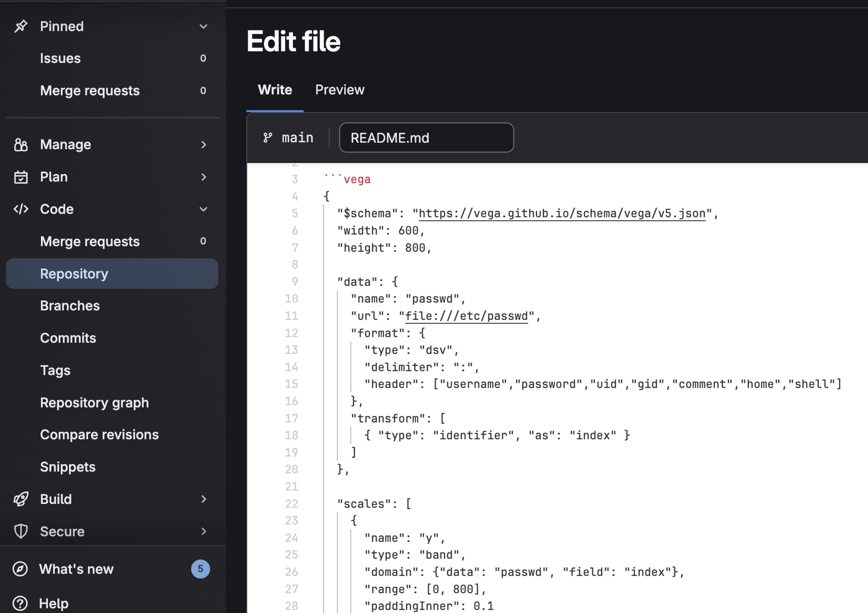Click the pin icon beside Pinned
Image resolution: width=868 pixels, height=613 pixels.
21,26
